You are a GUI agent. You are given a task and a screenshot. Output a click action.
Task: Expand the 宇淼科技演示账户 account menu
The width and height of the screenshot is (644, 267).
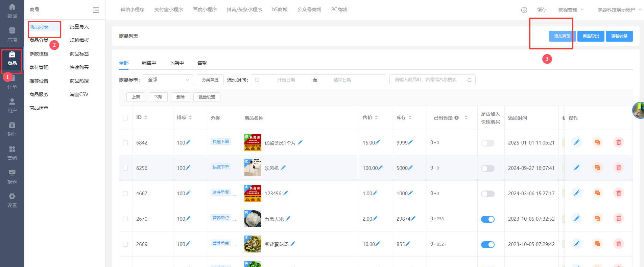click(619, 10)
